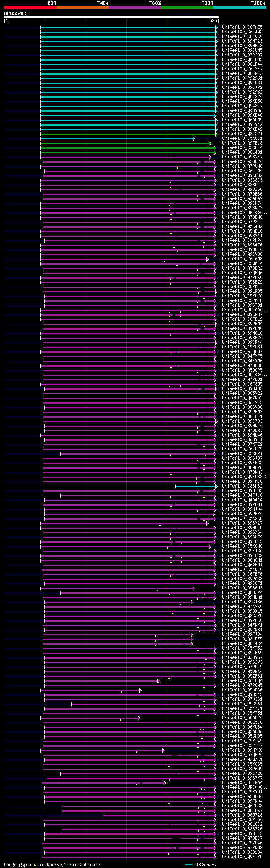Click the orange ~40% identity legend segment

83,8
